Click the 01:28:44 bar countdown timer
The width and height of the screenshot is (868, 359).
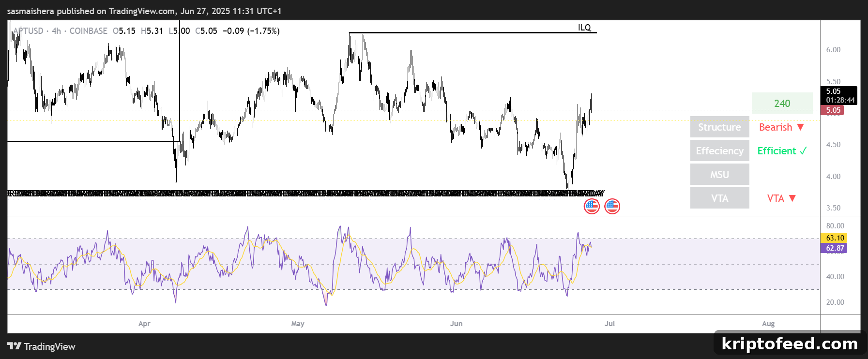click(840, 100)
